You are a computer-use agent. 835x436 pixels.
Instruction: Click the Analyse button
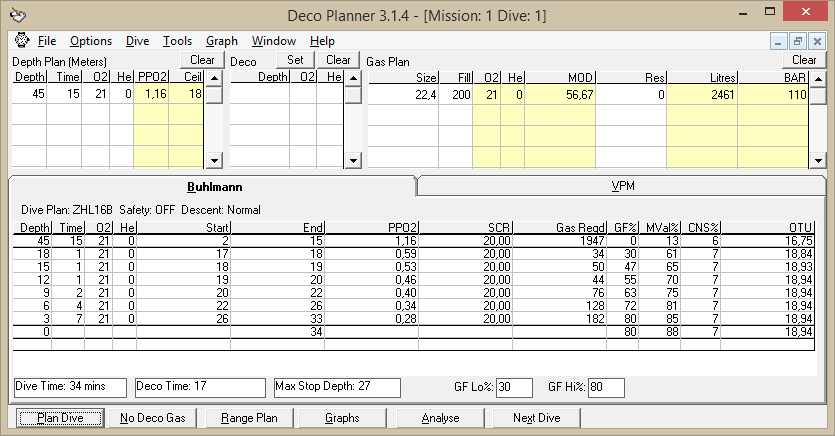click(440, 418)
